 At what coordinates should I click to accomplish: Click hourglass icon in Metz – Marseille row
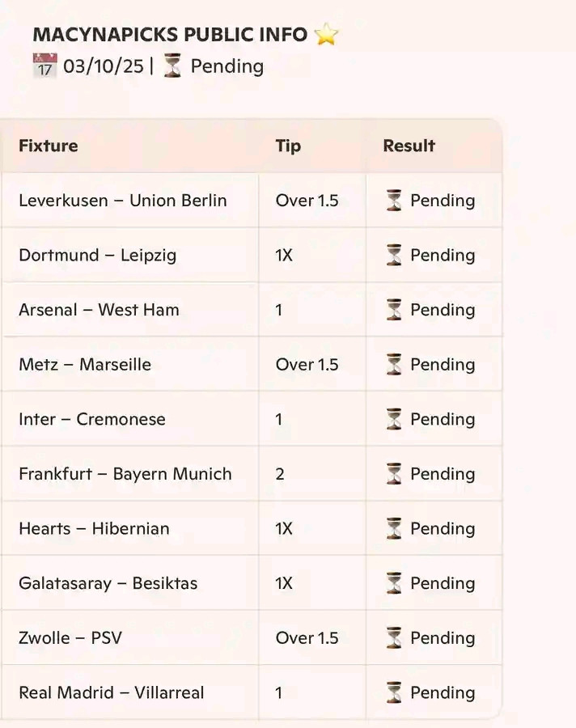[x=394, y=365]
